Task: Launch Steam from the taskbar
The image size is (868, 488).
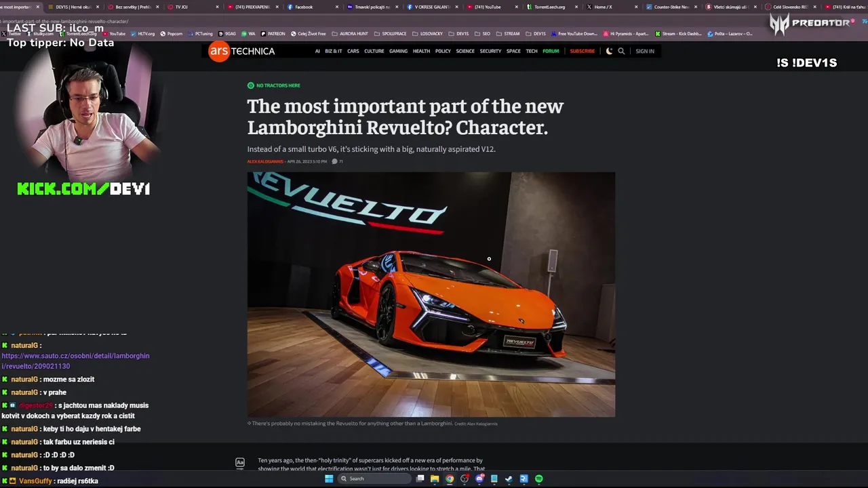Action: (509, 479)
